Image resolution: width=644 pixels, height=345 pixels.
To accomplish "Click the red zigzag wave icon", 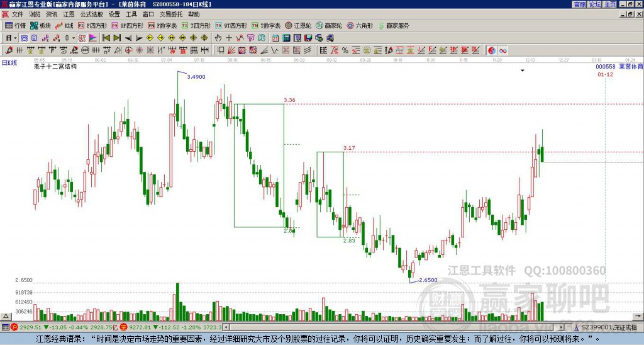I will (x=240, y=38).
